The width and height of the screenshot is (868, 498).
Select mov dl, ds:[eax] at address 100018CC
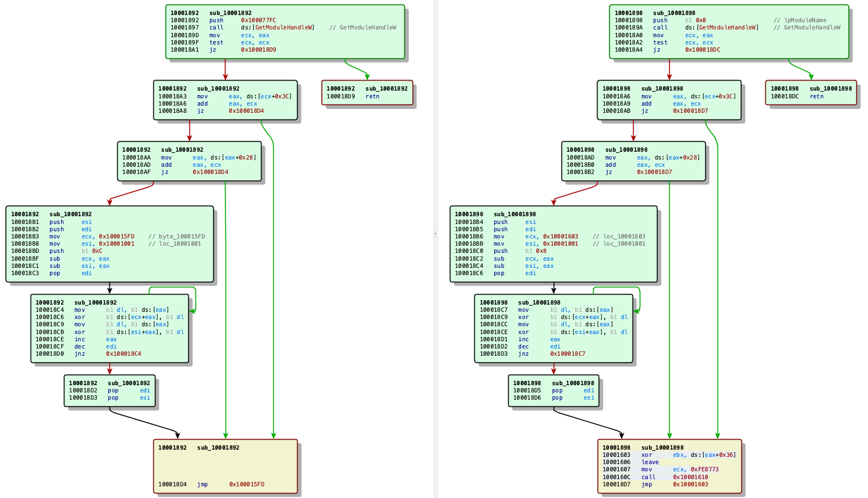546,324
